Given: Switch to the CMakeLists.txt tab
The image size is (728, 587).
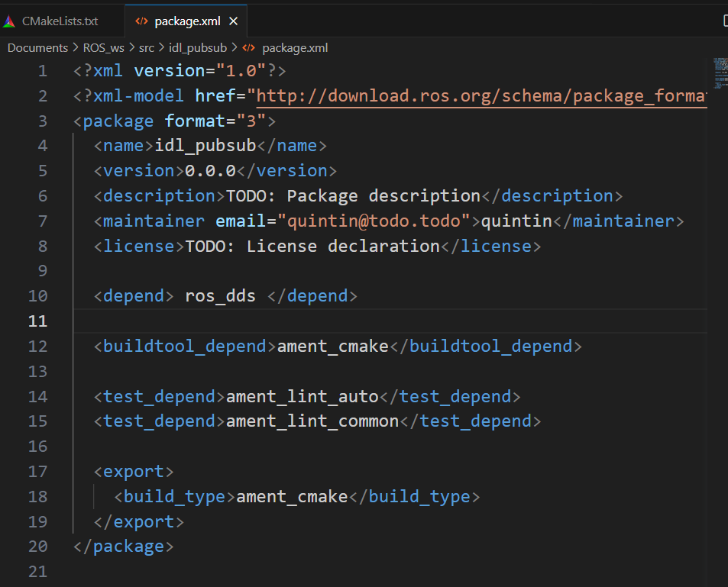Looking at the screenshot, I should pyautogui.click(x=60, y=21).
